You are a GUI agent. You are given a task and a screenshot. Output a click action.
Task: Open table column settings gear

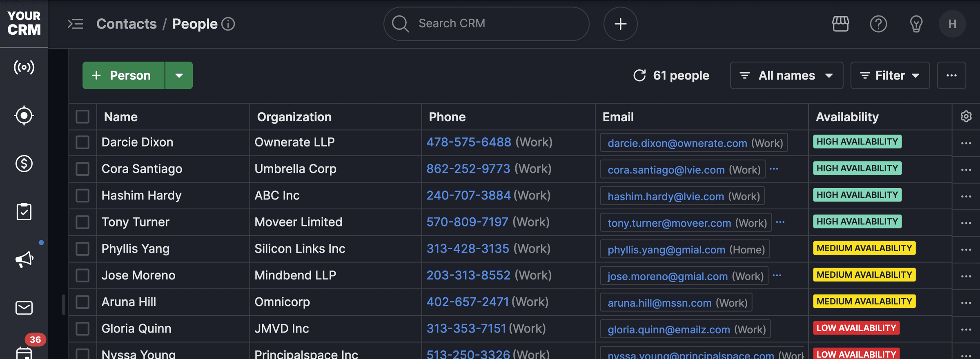tap(966, 117)
